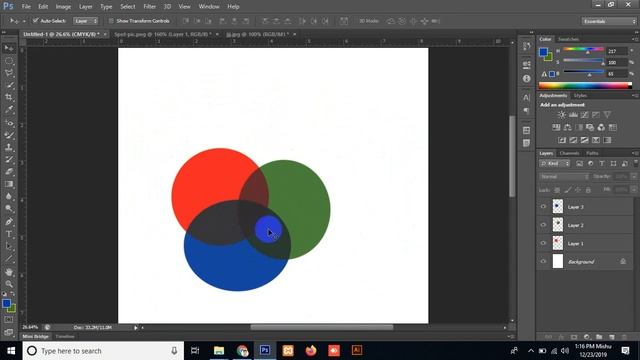This screenshot has width=640, height=360.
Task: Click the horizontal scrollbar of canvas
Action: [322, 327]
